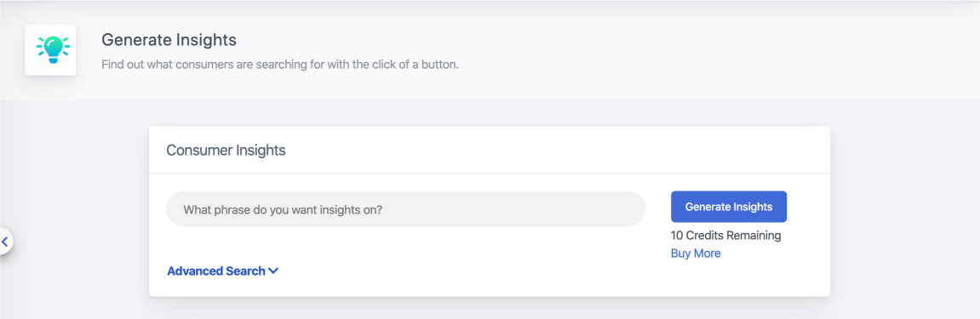Screen dimensions: 980x319
Task: Click the lightbulb Generate Insights icon
Action: click(x=53, y=49)
